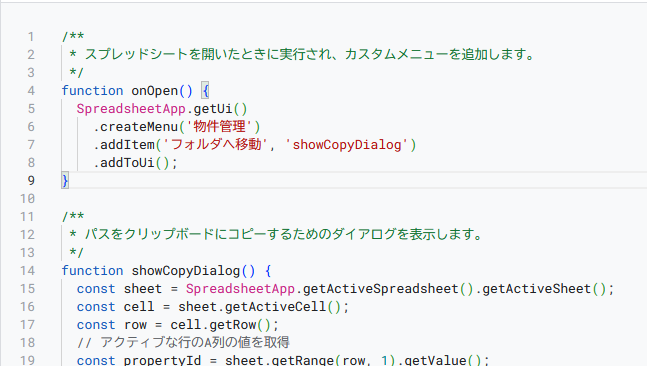Click 'getActiveSheet' on line 15
The image size is (647, 366).
536,289
